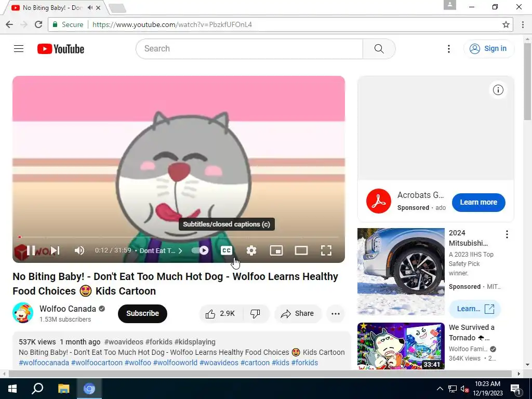Open the #wolfoocanada hashtag link

[44, 363]
